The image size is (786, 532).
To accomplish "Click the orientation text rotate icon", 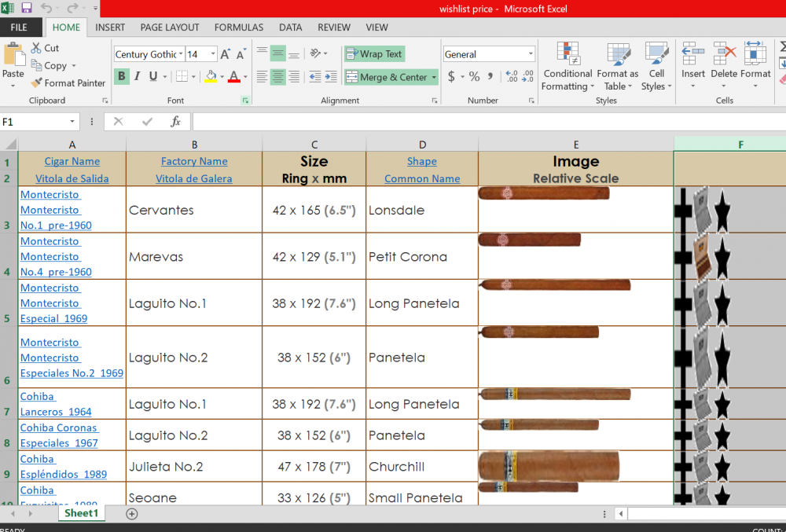I will click(315, 53).
